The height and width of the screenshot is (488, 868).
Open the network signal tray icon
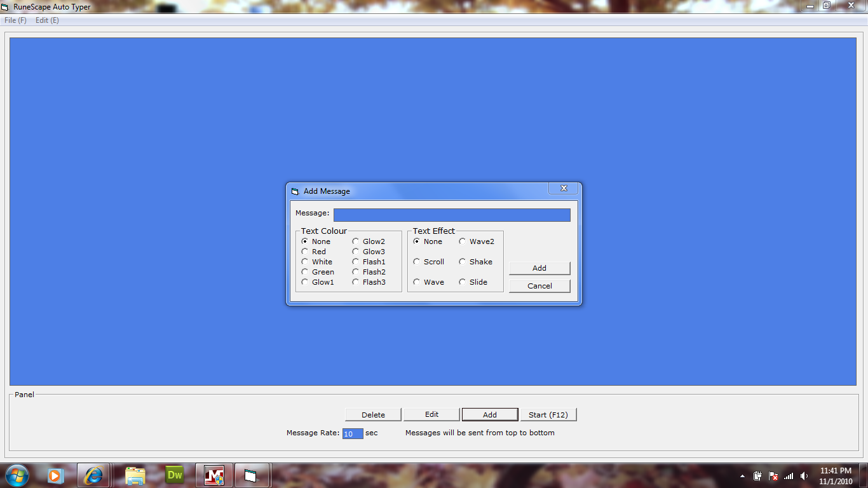click(x=789, y=476)
